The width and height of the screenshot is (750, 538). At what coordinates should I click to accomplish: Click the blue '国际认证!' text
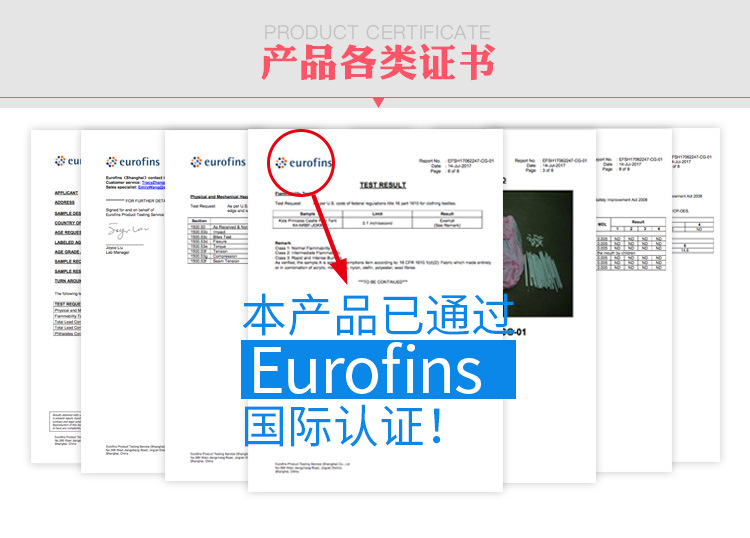pyautogui.click(x=343, y=426)
